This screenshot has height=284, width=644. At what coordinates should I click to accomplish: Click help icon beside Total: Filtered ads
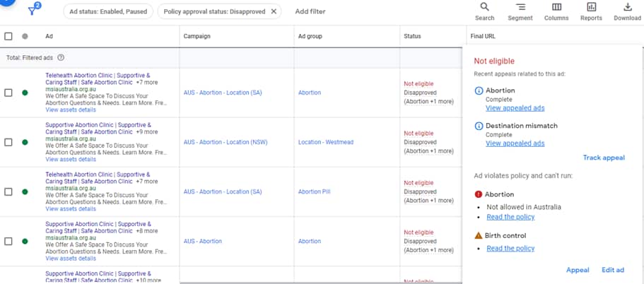[61, 57]
